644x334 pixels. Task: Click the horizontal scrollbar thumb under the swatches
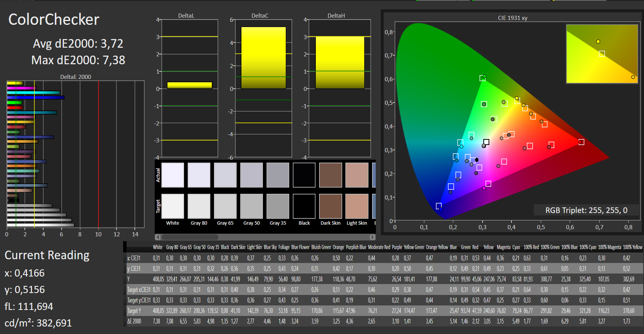190,237
